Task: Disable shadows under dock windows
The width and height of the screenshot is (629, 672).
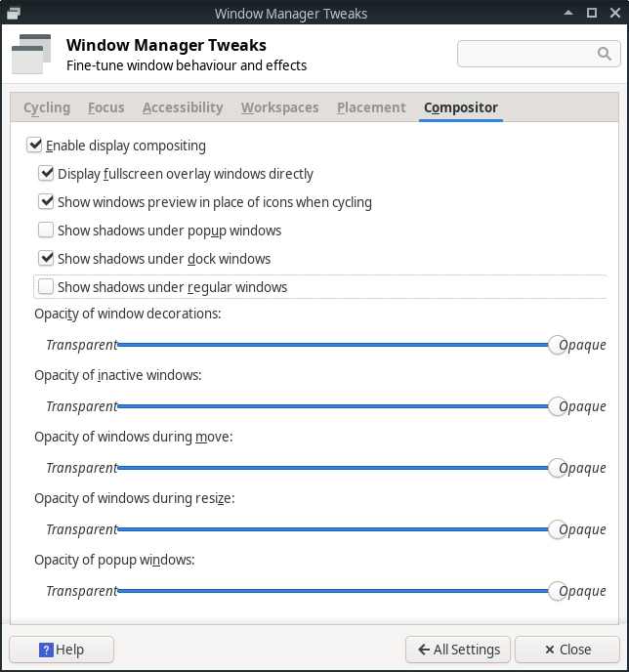Action: [46, 259]
